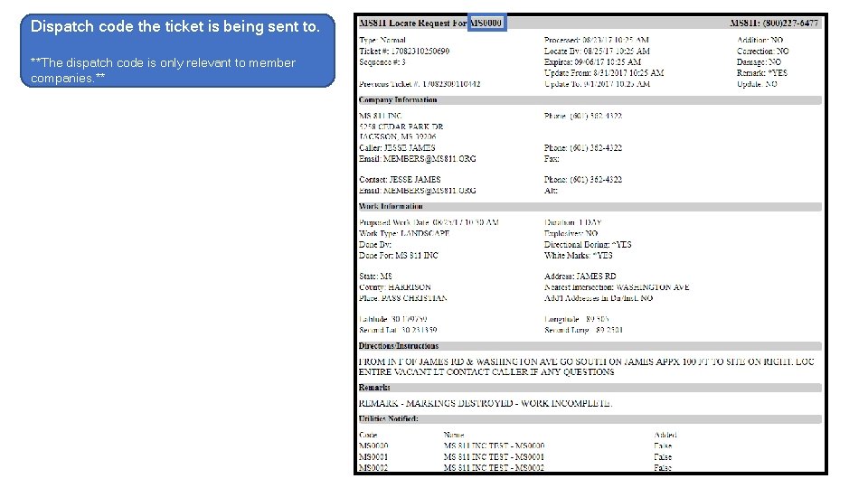
Task: Select the 'JACKSON, MS 39206' line
Action: [397, 136]
